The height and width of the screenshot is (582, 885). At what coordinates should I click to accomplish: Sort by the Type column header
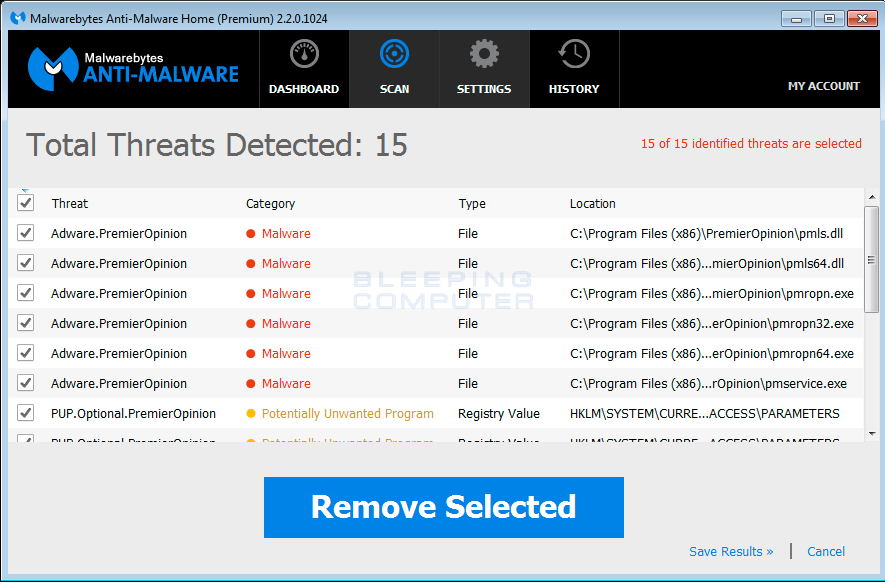coord(472,204)
